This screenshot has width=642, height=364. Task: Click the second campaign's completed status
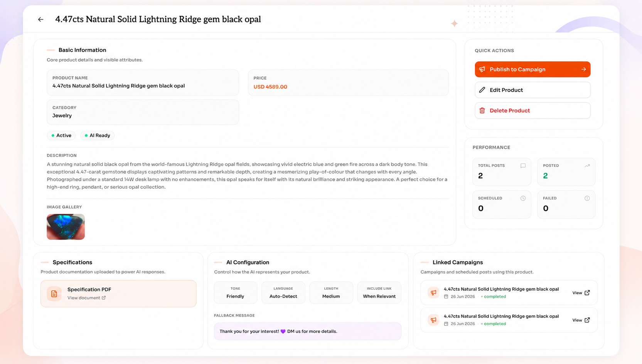(495, 324)
